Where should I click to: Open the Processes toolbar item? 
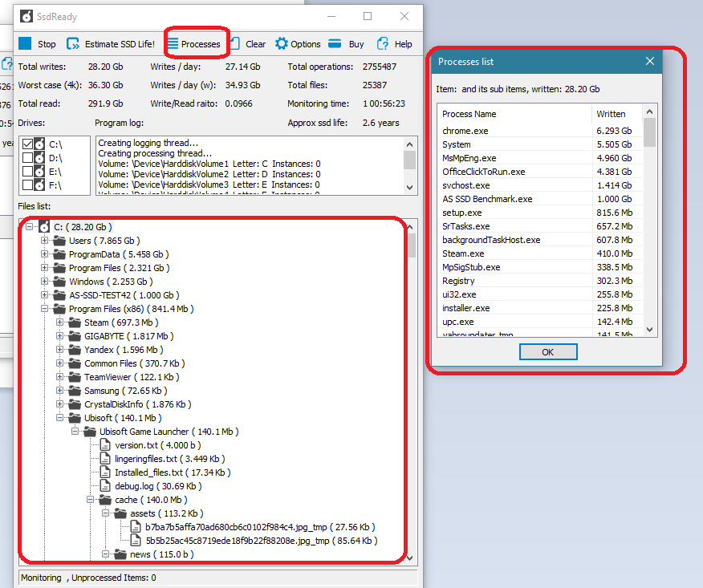pyautogui.click(x=193, y=44)
